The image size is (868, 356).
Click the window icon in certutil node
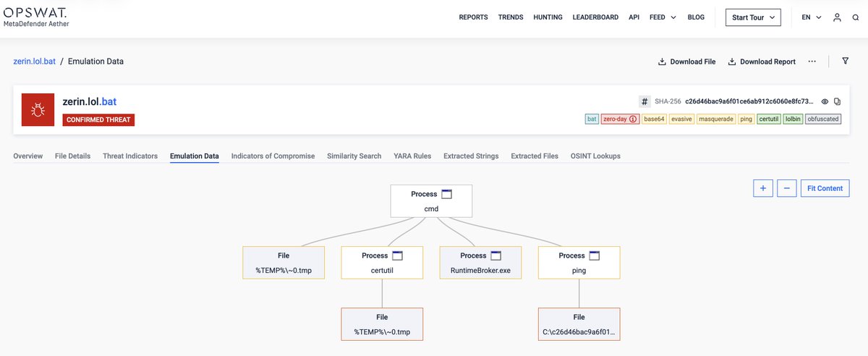tap(397, 255)
